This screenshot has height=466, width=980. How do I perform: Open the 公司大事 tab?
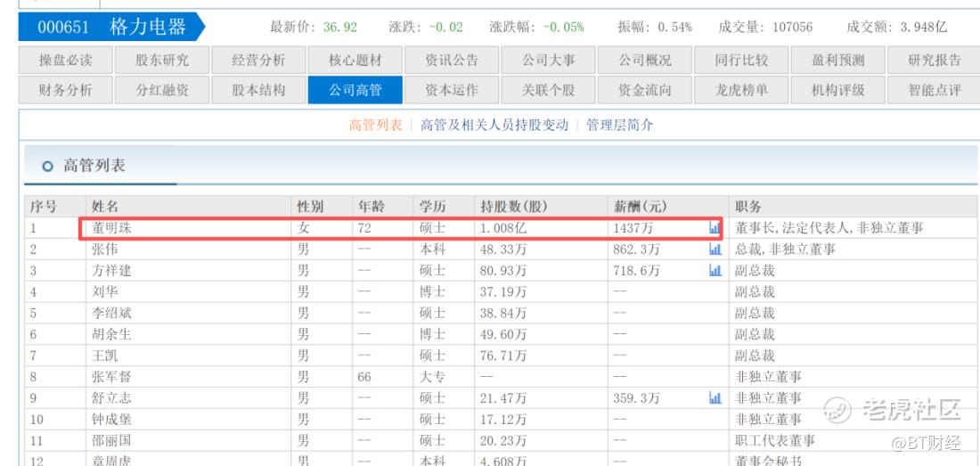pyautogui.click(x=548, y=61)
